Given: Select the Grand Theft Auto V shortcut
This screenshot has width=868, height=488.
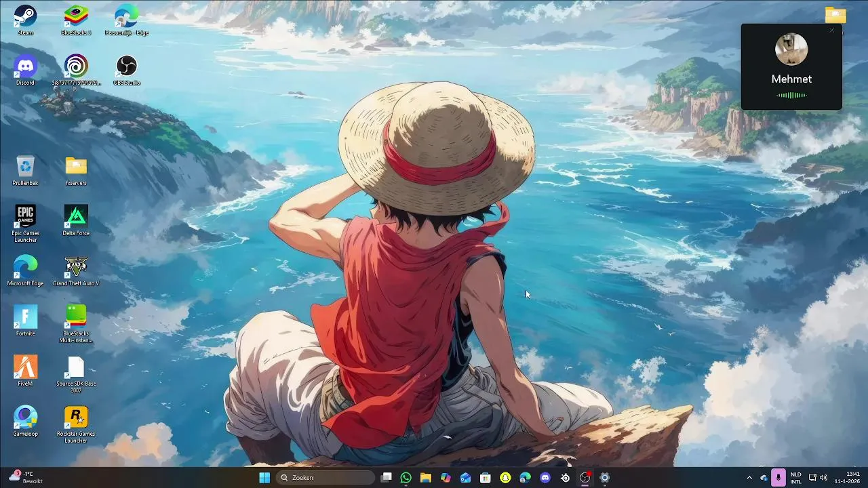Looking at the screenshot, I should click(76, 271).
